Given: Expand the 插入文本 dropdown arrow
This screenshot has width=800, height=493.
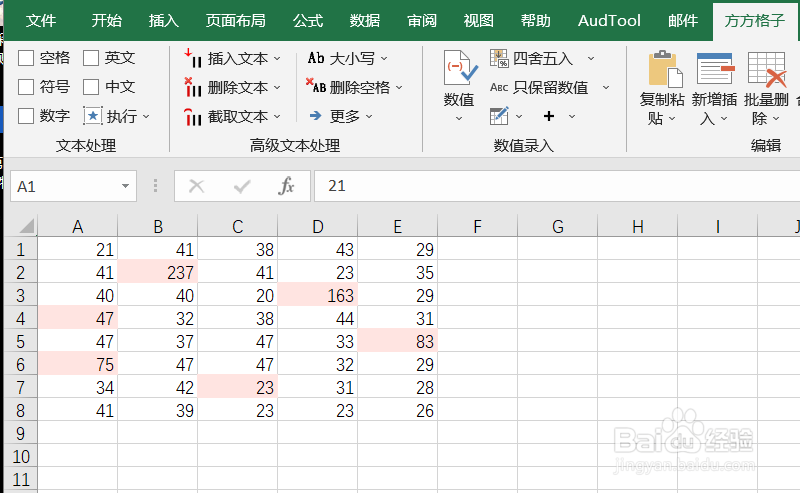Looking at the screenshot, I should [x=277, y=58].
